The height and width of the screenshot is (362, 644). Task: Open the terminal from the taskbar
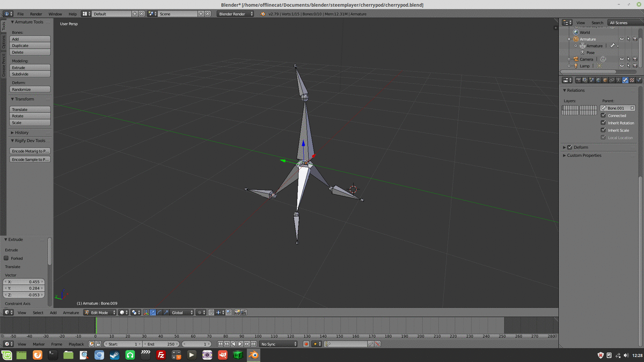53,355
